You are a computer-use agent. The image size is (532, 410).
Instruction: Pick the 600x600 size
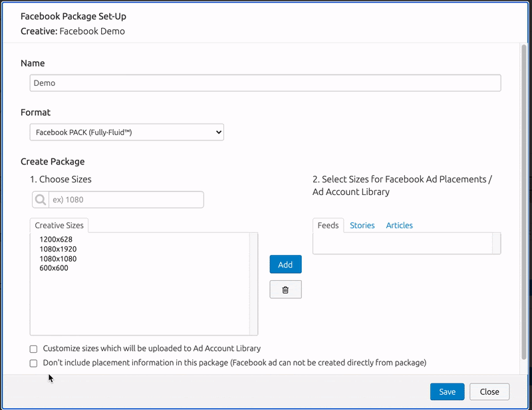click(54, 268)
